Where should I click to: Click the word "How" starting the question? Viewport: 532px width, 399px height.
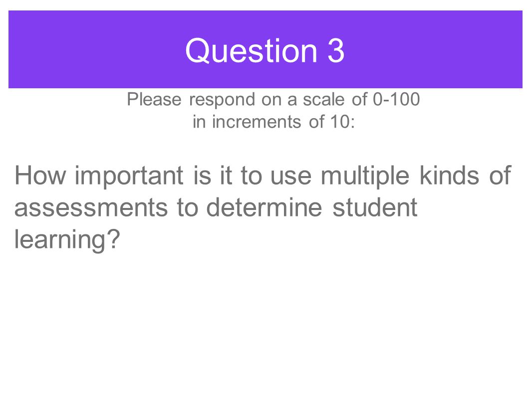pos(40,175)
